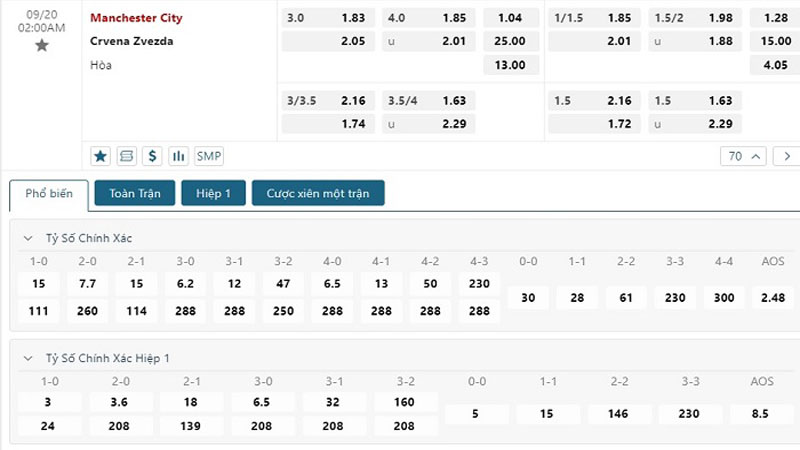Open the Cược xiên một trận tab
The height and width of the screenshot is (450, 800).
318,193
